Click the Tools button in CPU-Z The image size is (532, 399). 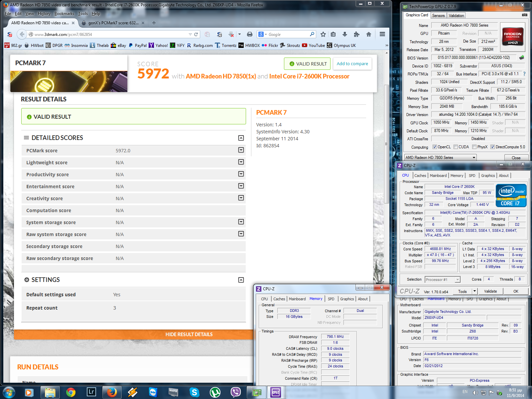click(463, 291)
